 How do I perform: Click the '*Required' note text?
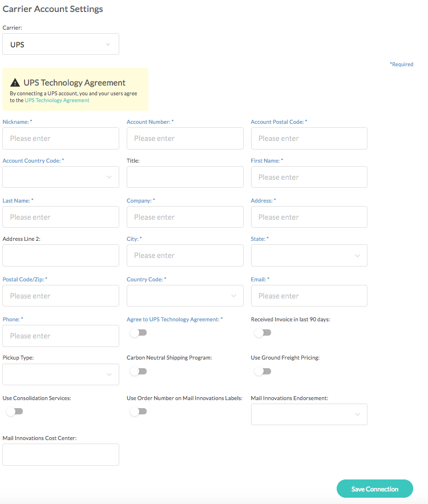coord(402,64)
